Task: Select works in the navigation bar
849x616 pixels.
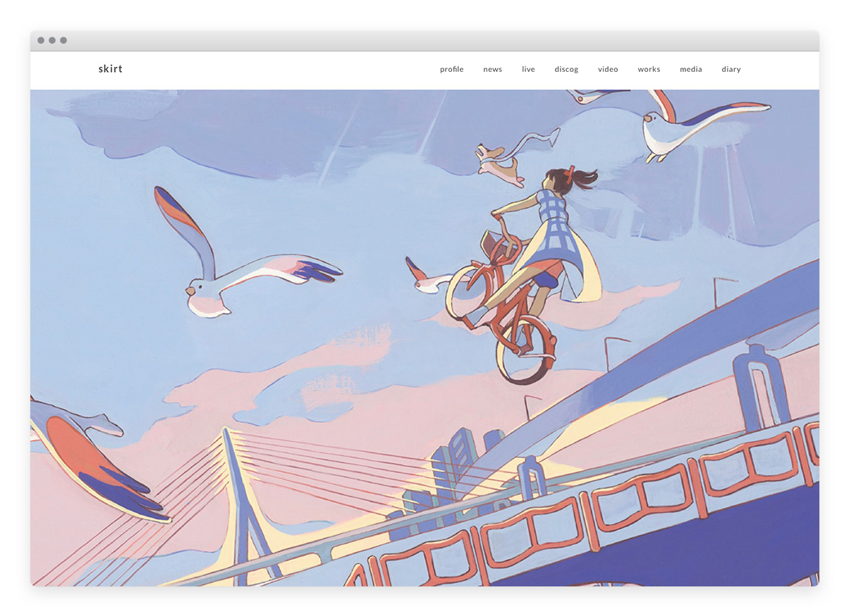Action: [x=649, y=69]
